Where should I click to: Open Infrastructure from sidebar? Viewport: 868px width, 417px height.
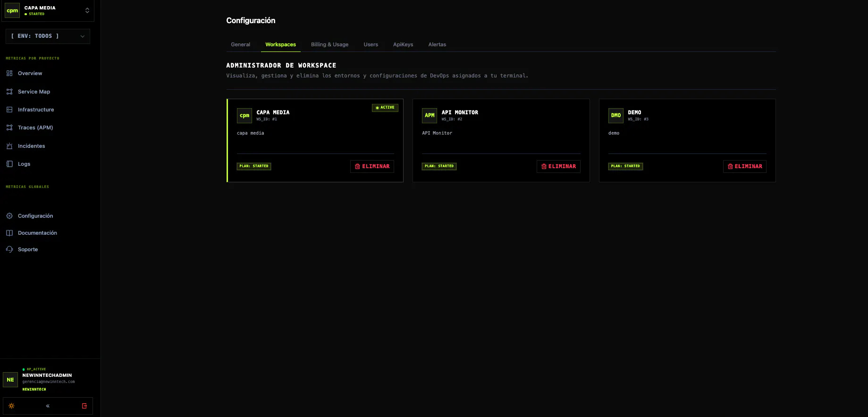click(x=36, y=110)
